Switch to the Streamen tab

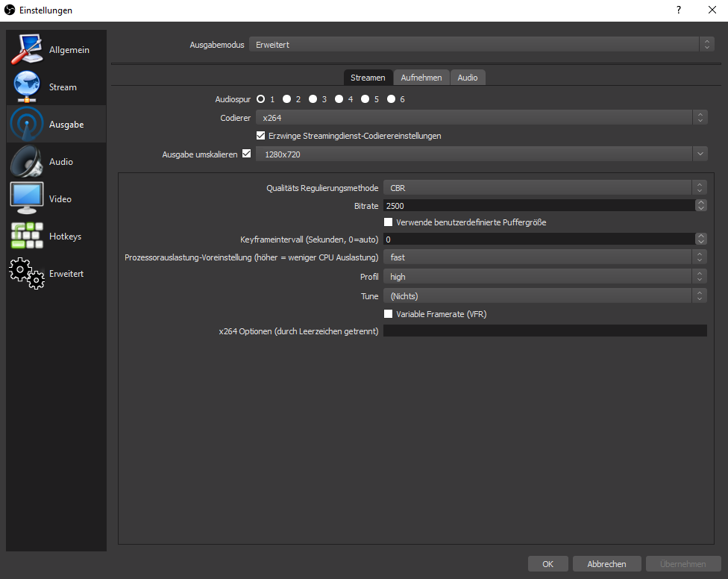[368, 78]
